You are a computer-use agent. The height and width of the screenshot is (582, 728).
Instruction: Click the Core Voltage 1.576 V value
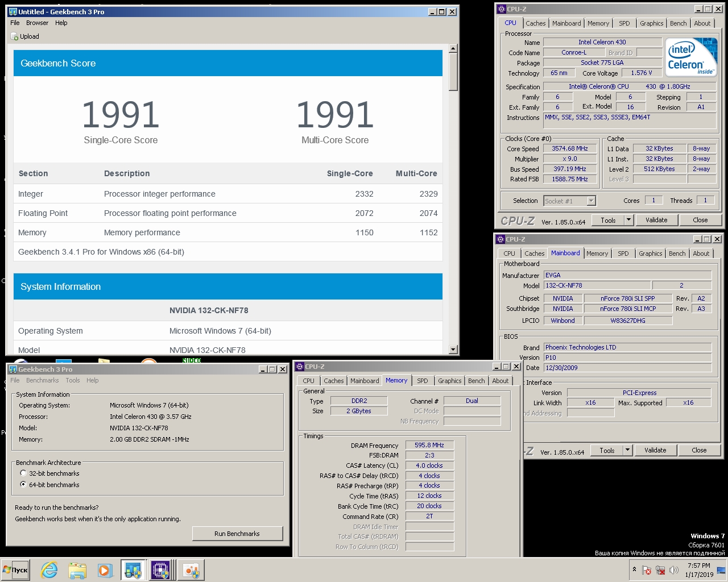[x=642, y=73]
